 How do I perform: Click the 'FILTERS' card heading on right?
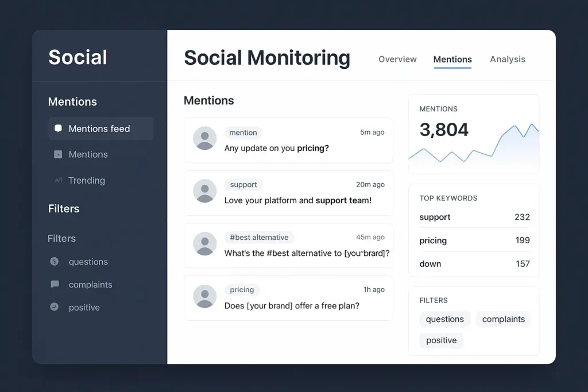pyautogui.click(x=434, y=300)
